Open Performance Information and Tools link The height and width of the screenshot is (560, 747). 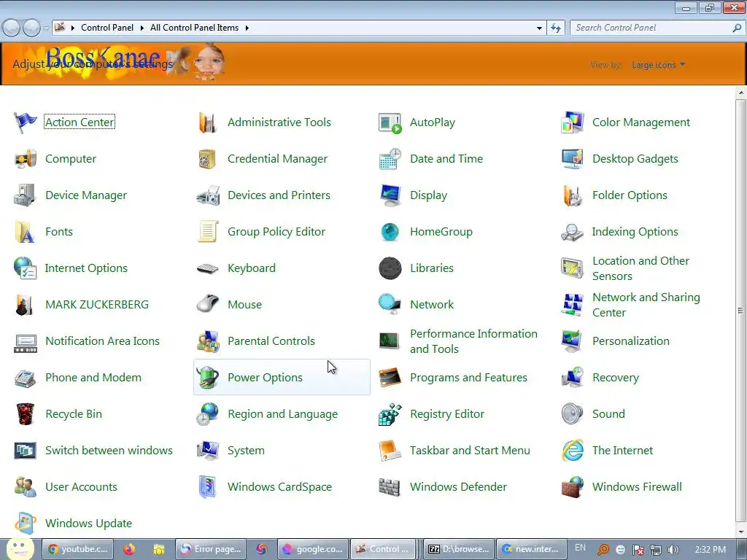tap(473, 341)
